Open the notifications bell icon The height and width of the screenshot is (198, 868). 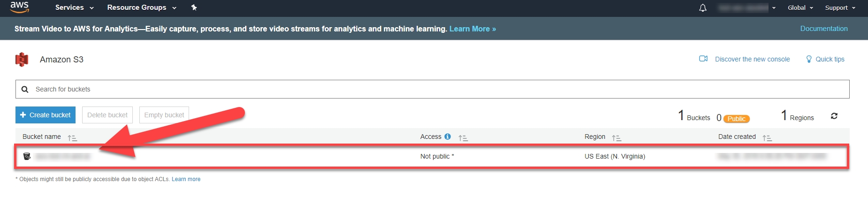[x=702, y=8]
